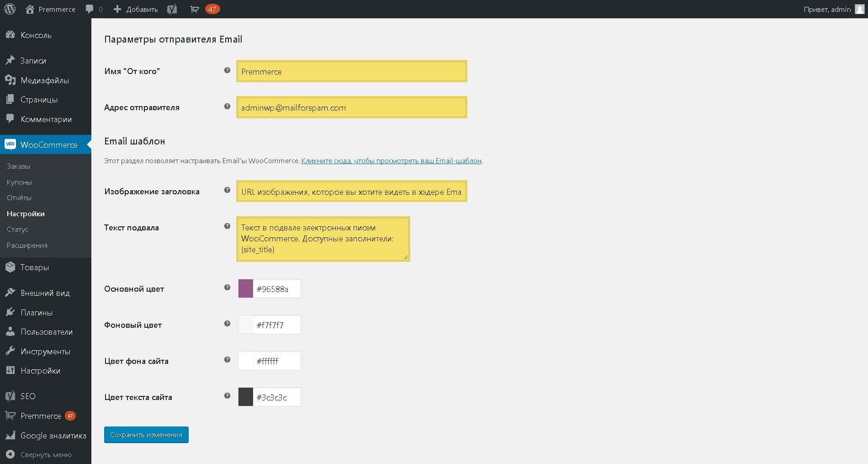Open Страницы pages icon in sidebar

pyautogui.click(x=10, y=99)
